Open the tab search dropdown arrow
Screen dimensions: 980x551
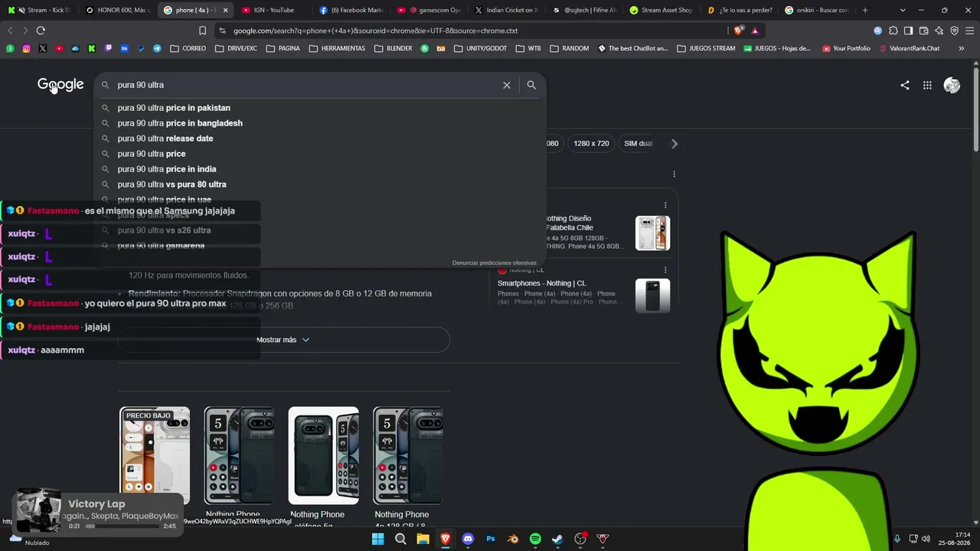click(x=903, y=10)
